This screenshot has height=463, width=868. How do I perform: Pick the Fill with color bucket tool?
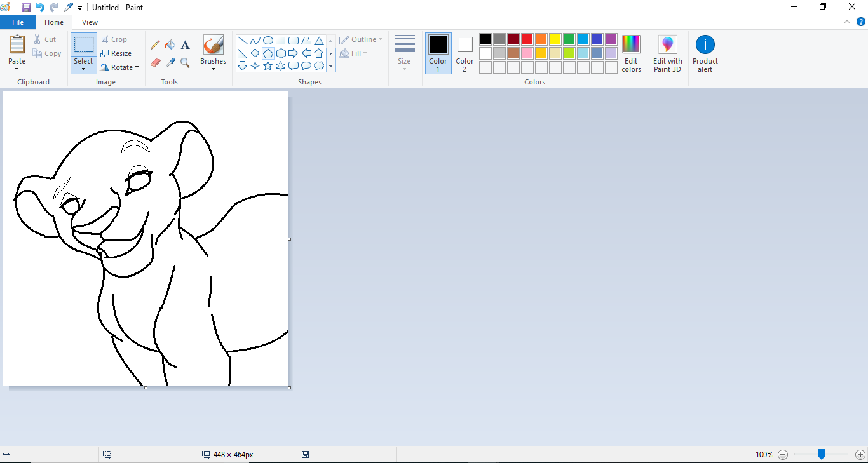[170, 45]
